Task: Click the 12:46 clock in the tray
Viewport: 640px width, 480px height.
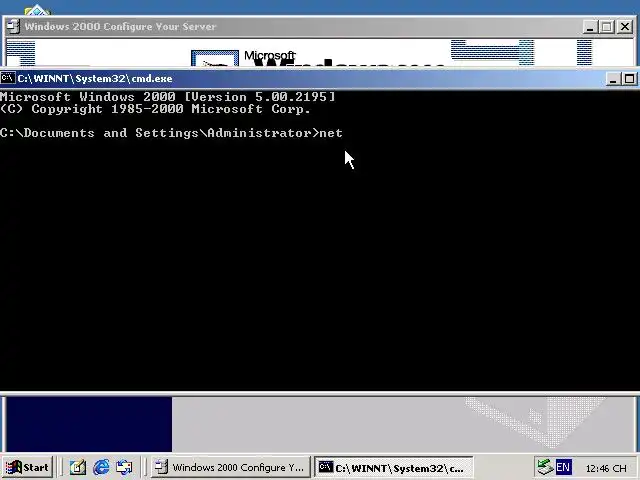Action: click(x=606, y=468)
